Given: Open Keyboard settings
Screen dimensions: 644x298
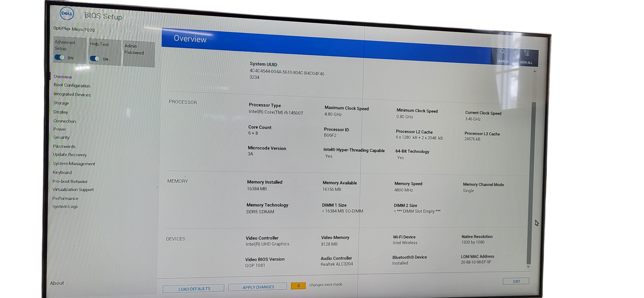Looking at the screenshot, I should (62, 172).
